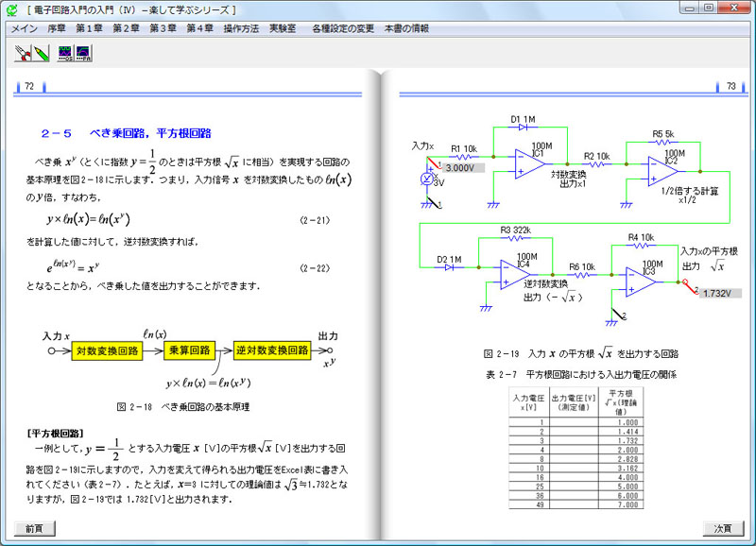Image resolution: width=756 pixels, height=546 pixels.
Task: Open the OS oscilloscope icon
Action: tap(65, 53)
